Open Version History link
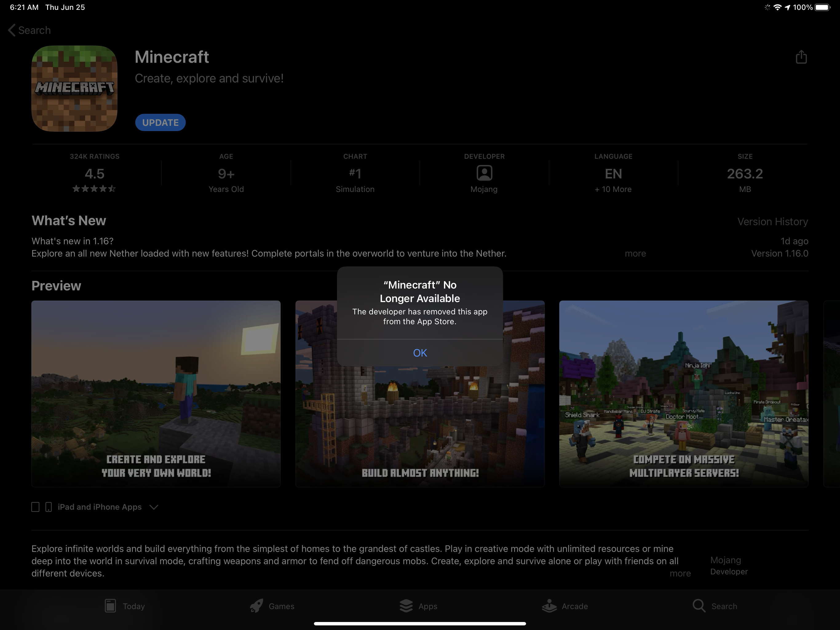The height and width of the screenshot is (630, 840). click(x=772, y=221)
